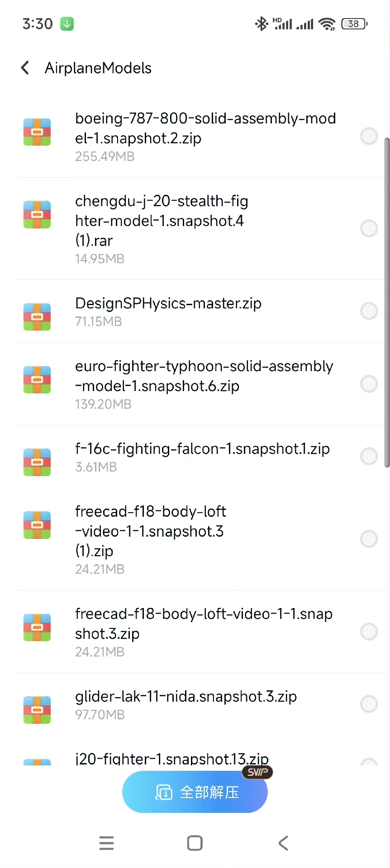This screenshot has height=868, width=390.
Task: Tap the Android recent apps menu button
Action: tap(106, 843)
